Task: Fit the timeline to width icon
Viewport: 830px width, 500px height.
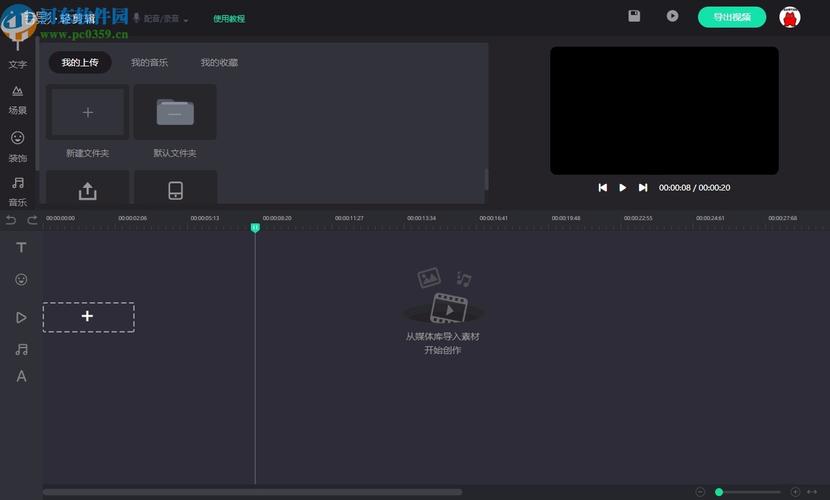Action: coord(812,492)
